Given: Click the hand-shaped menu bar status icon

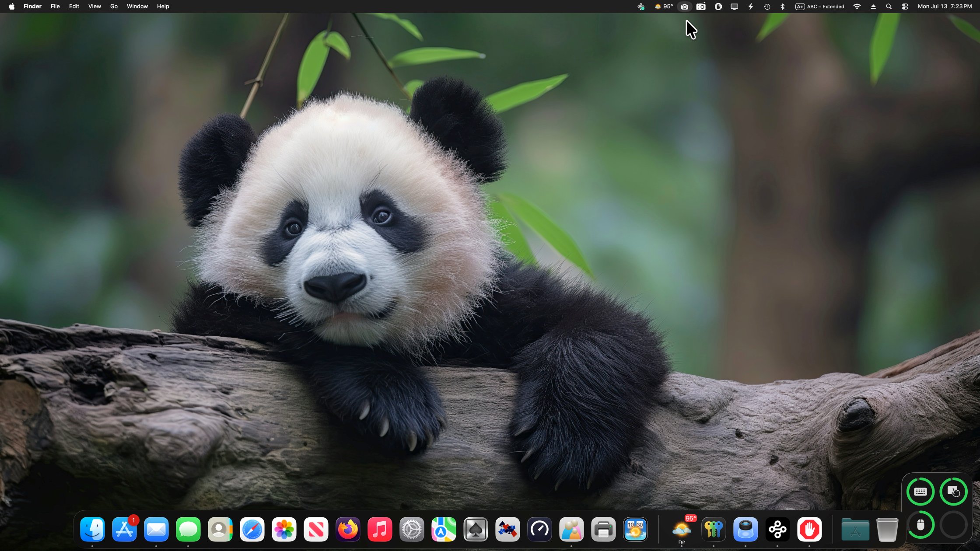Looking at the screenshot, I should (x=718, y=7).
